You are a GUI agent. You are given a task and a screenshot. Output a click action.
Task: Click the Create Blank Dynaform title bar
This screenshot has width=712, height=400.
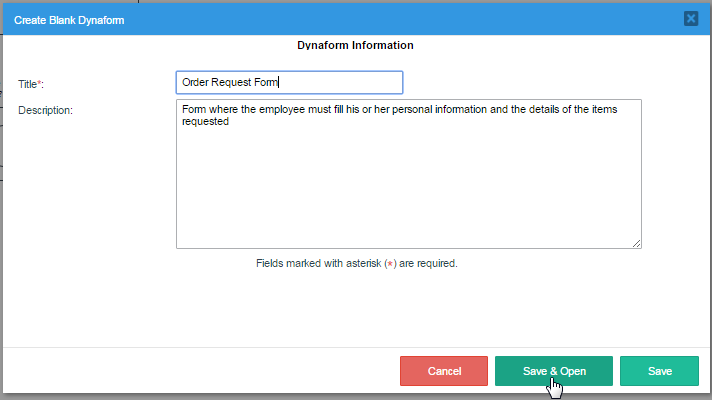pyautogui.click(x=300, y=18)
